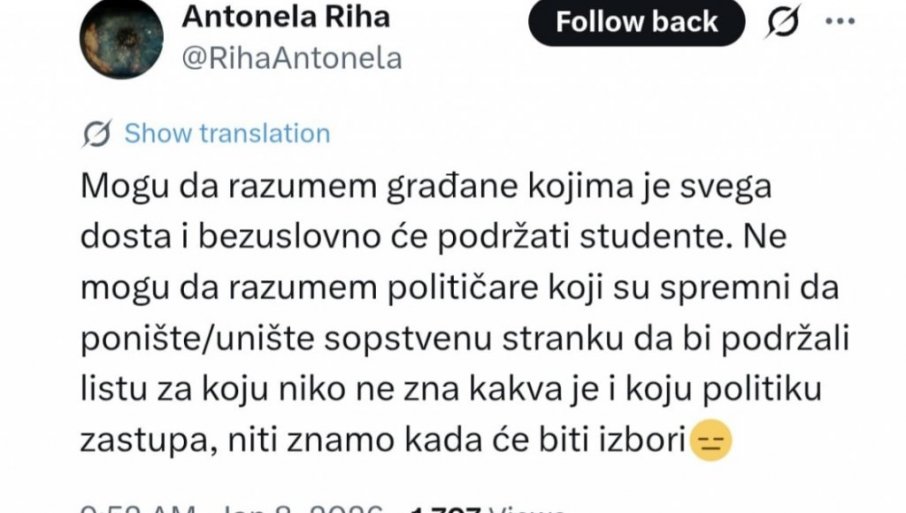This screenshot has width=906, height=513.
Task: Show translation of the post
Action: pos(227,134)
